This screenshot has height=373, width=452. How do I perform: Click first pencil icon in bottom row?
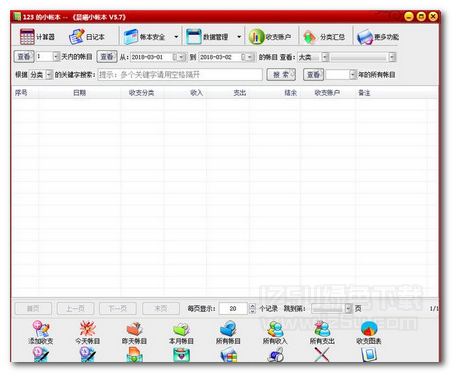click(x=41, y=354)
